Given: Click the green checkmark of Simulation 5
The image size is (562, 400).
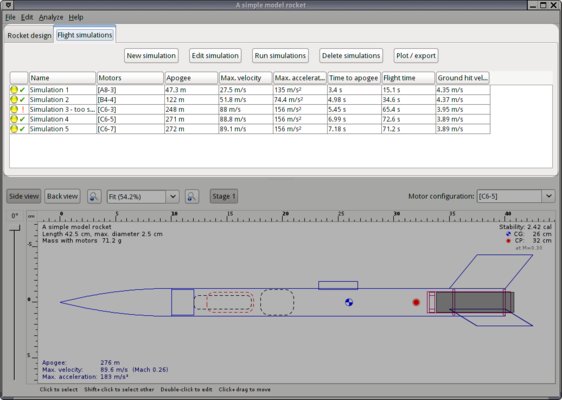Looking at the screenshot, I should point(22,129).
